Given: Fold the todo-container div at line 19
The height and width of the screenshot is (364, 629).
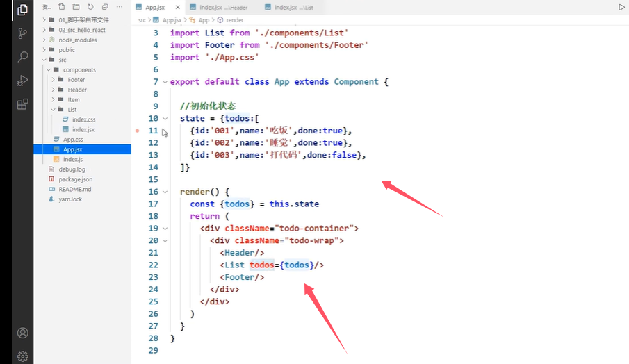Looking at the screenshot, I should [165, 229].
